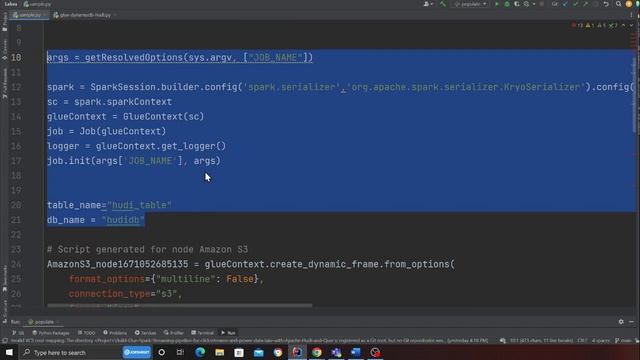Viewport: 640px width, 360px height.
Task: Close the second editor tab
Action: pos(115,15)
